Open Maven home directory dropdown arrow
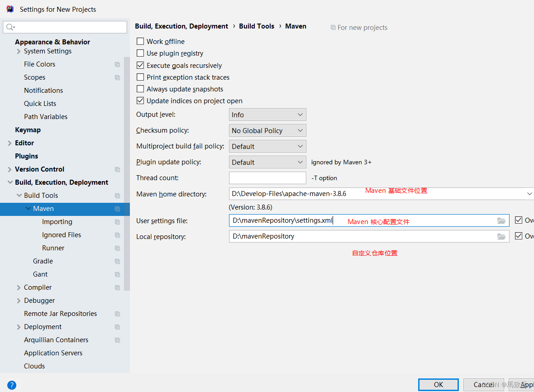This screenshot has width=534, height=392. point(529,194)
